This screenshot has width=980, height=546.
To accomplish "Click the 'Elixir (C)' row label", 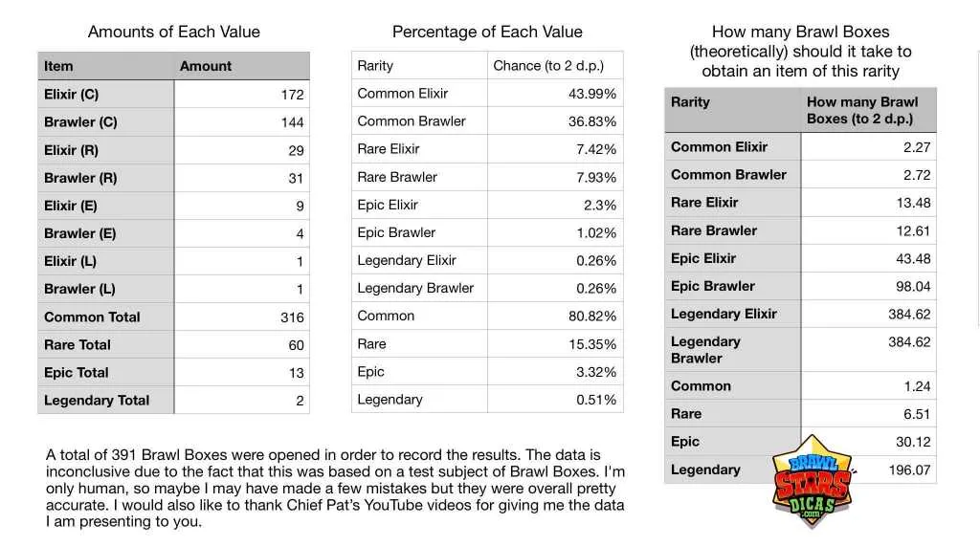I will (71, 94).
